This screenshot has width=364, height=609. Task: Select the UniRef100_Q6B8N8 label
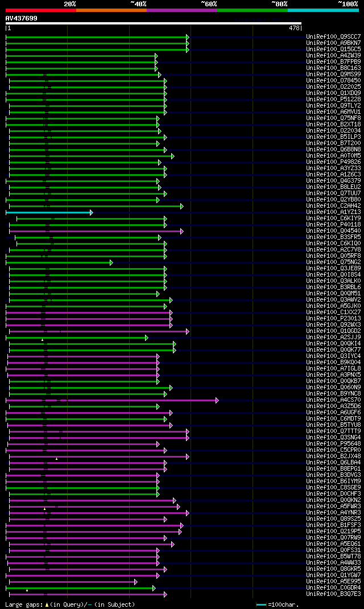[333, 150]
